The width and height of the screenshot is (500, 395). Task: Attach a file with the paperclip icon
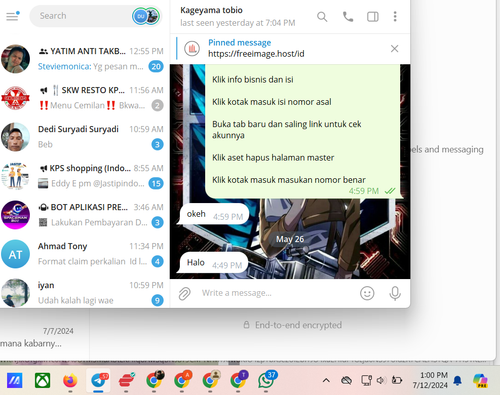[x=184, y=293]
